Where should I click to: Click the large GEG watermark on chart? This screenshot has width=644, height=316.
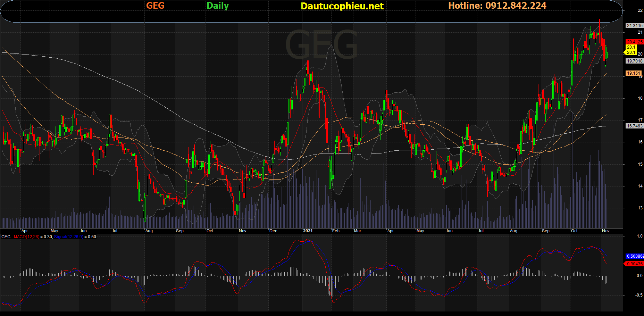[x=321, y=45]
